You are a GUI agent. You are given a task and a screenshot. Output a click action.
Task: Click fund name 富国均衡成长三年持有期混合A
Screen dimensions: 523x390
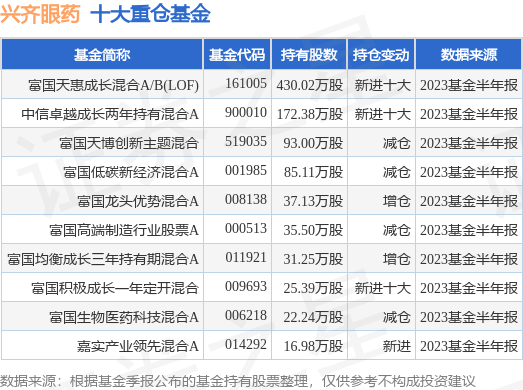coord(103,259)
